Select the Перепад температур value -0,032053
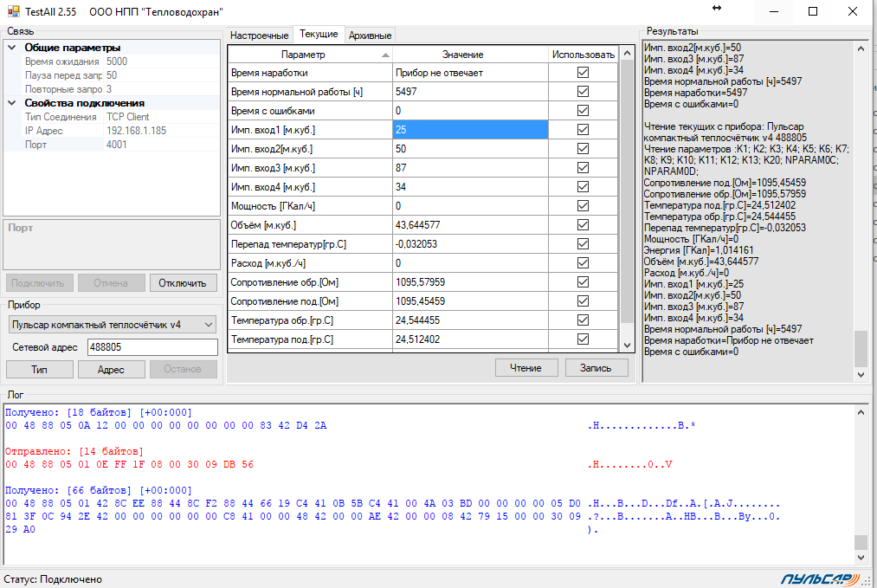The width and height of the screenshot is (877, 588). click(x=470, y=244)
